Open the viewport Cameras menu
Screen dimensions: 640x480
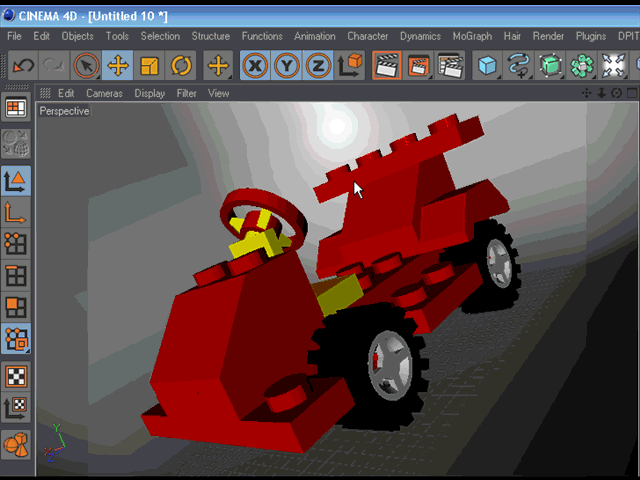point(104,93)
